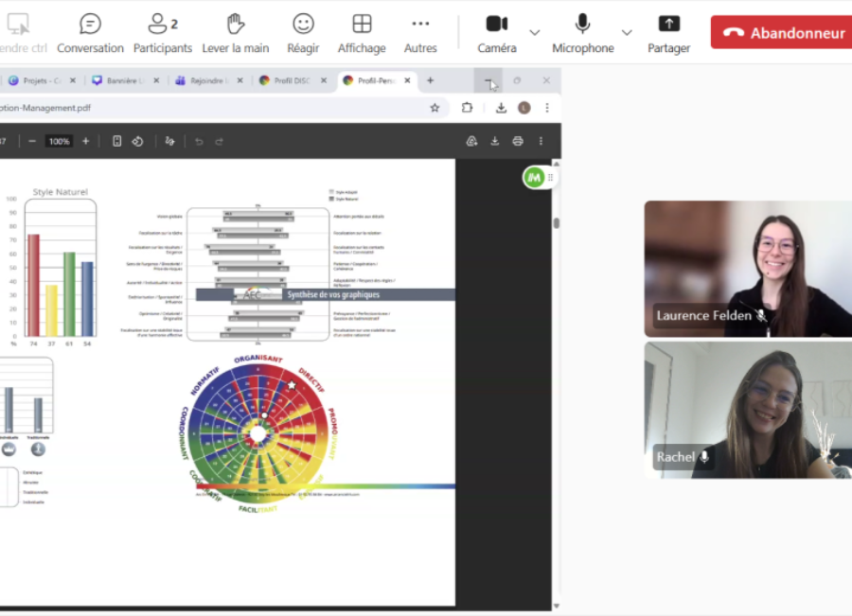Open the Autres more options menu
Screen dimensions: 852x616
420,33
